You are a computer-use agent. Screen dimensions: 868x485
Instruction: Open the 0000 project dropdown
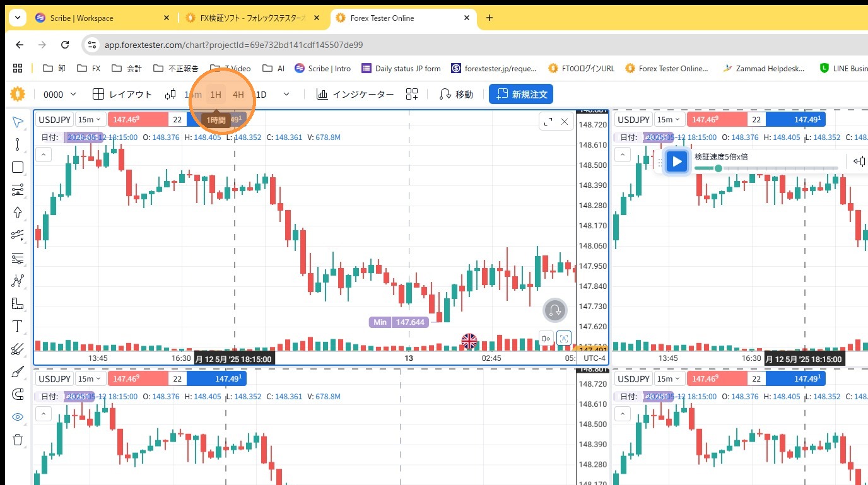(60, 95)
